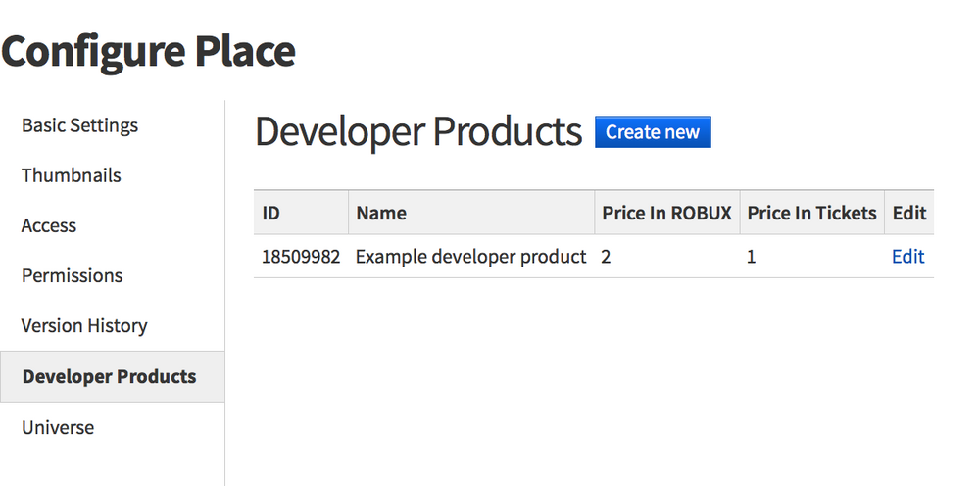Click the Price In Tickets column header
This screenshot has width=980, height=486.
click(x=811, y=213)
